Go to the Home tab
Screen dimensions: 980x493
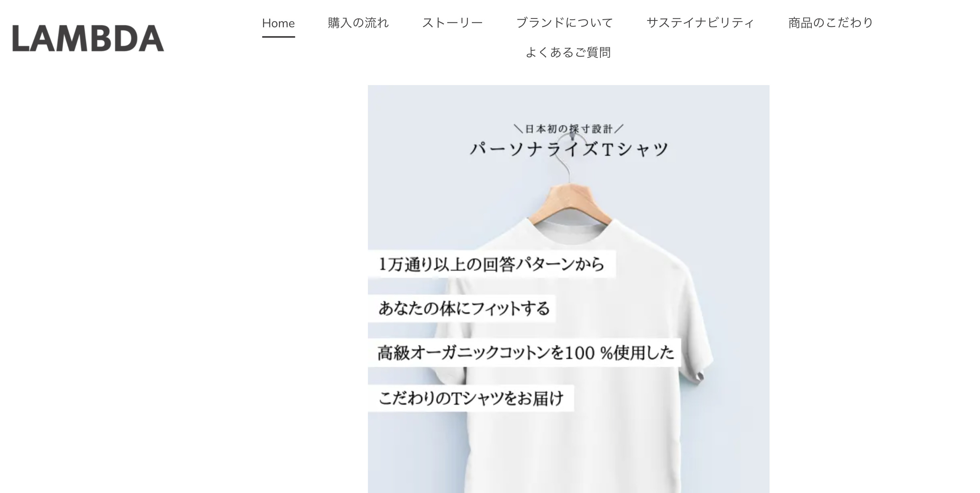coord(278,23)
